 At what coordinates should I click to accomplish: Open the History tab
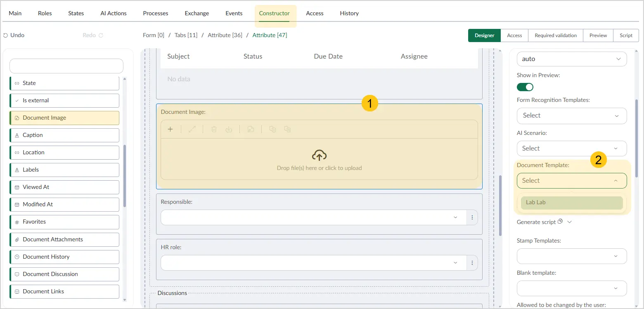coord(349,13)
